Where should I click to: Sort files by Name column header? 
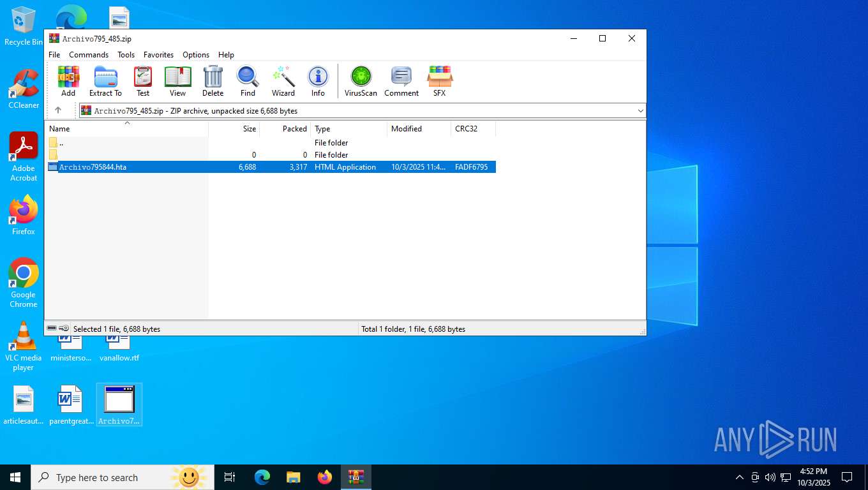pyautogui.click(x=126, y=129)
